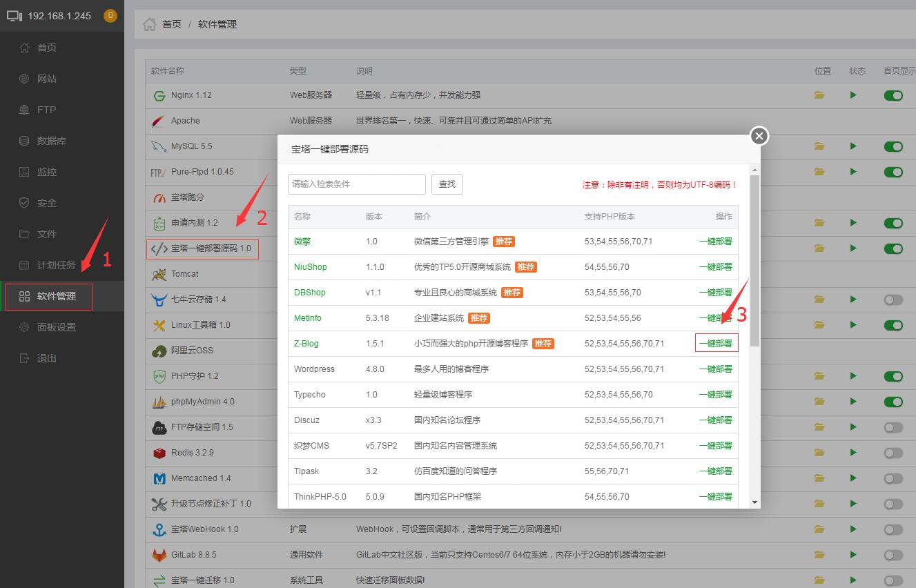Disable the Nginx homepage display toggle
The image size is (916, 588).
[893, 95]
